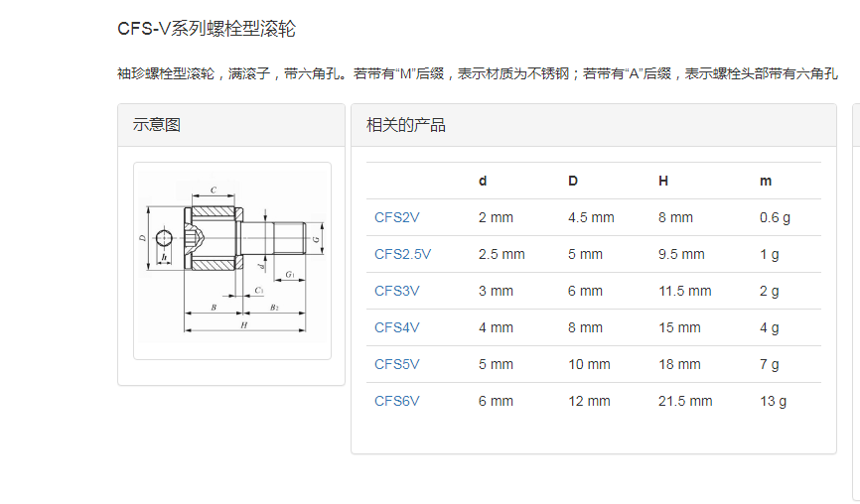This screenshot has height=504, width=860.
Task: Click the lowercase d column header
Action: 483,181
